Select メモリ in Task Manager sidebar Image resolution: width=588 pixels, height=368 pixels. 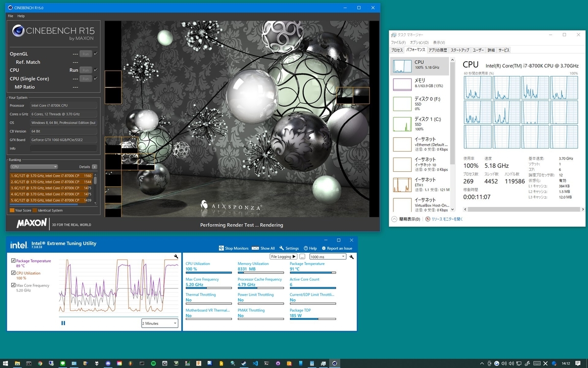(419, 84)
